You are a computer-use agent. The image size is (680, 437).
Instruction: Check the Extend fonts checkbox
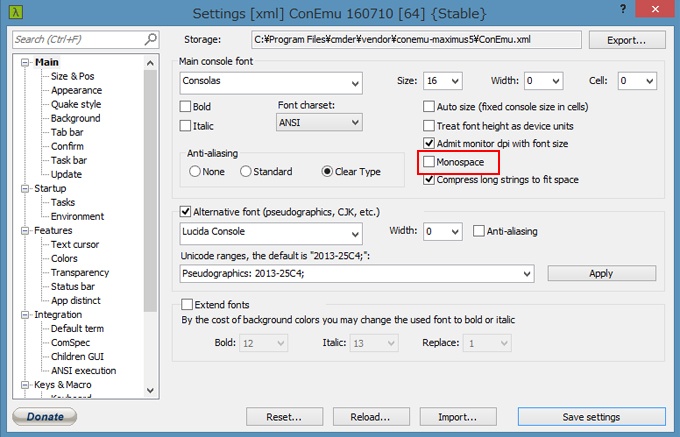187,304
